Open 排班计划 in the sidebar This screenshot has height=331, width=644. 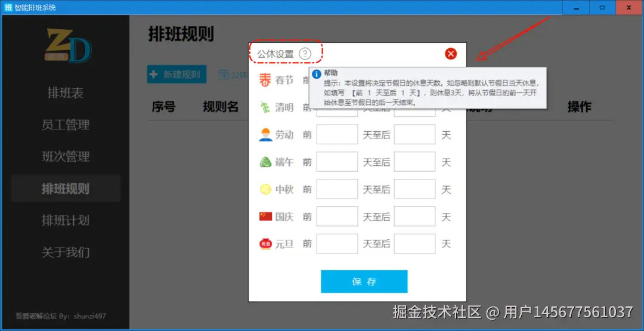tap(66, 220)
